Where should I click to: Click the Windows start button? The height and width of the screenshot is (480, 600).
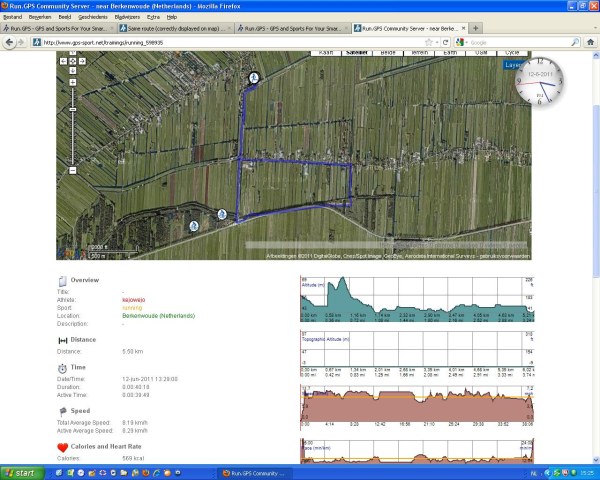23,472
